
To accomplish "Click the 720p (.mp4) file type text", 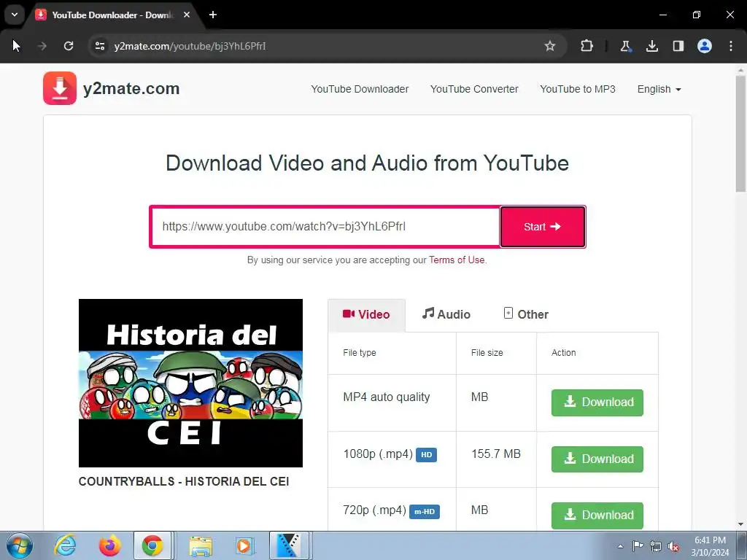I will [x=374, y=510].
